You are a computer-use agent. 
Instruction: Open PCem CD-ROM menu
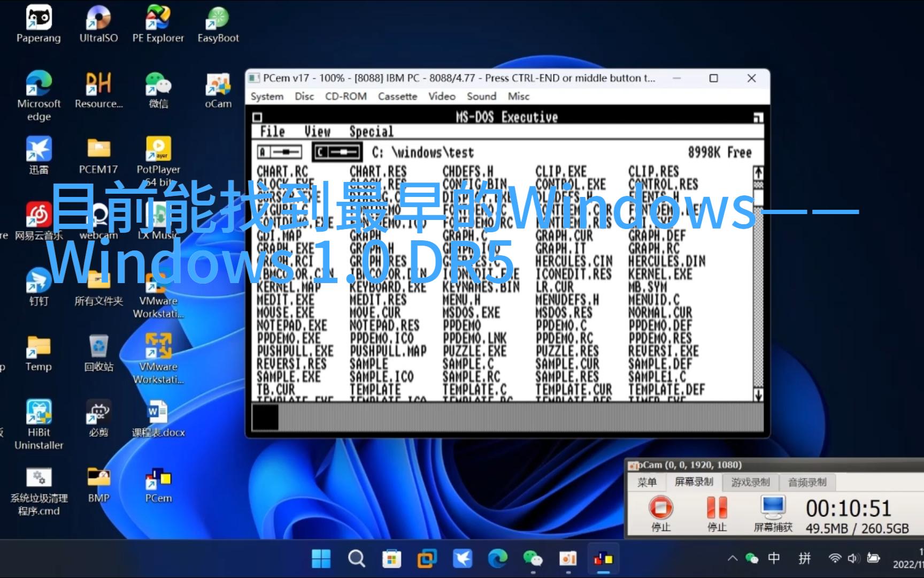[345, 96]
